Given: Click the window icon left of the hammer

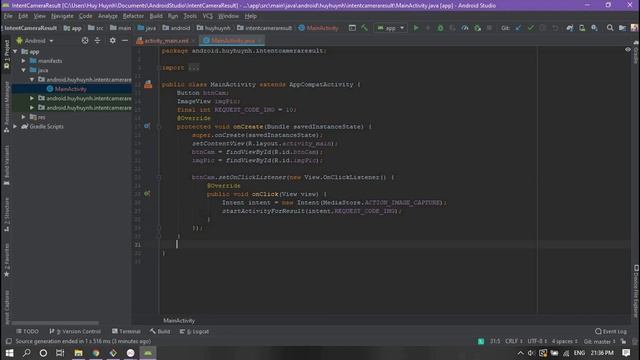Looking at the screenshot, I should 352,28.
